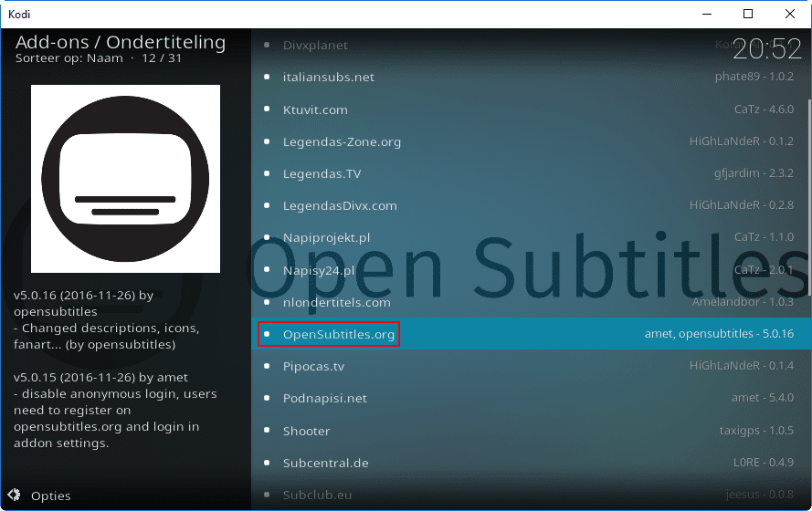The width and height of the screenshot is (812, 511).
Task: Click 'amet - 5.4.0' author label
Action: [763, 398]
